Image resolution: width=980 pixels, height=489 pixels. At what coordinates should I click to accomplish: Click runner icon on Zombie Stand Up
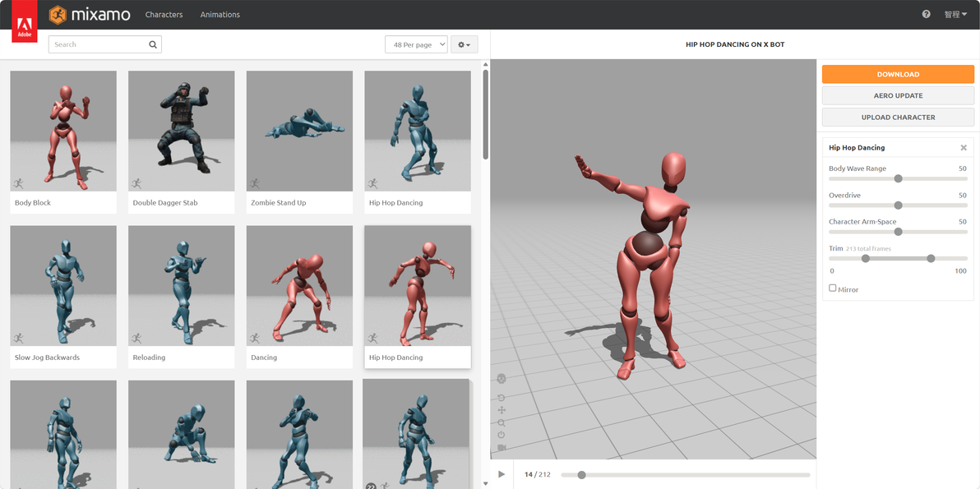click(x=254, y=183)
